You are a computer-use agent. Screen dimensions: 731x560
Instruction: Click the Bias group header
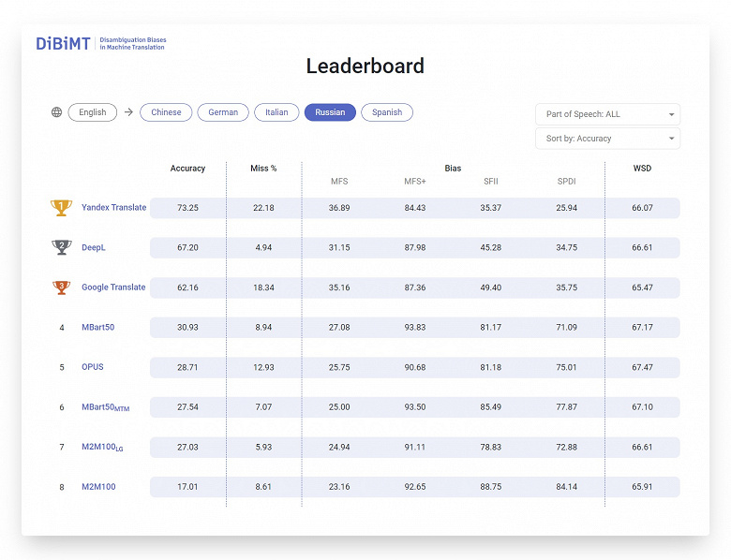click(x=453, y=169)
